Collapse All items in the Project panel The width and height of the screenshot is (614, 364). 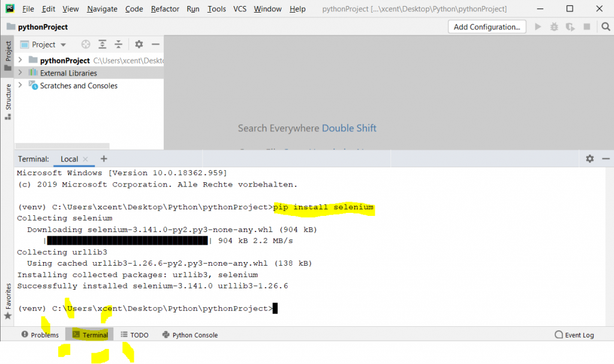pyautogui.click(x=118, y=44)
